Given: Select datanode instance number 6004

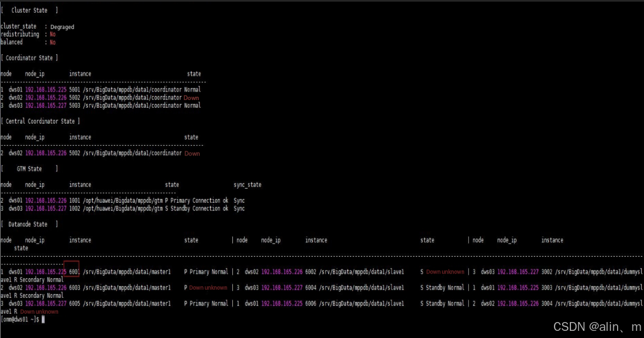Looking at the screenshot, I should tap(311, 288).
